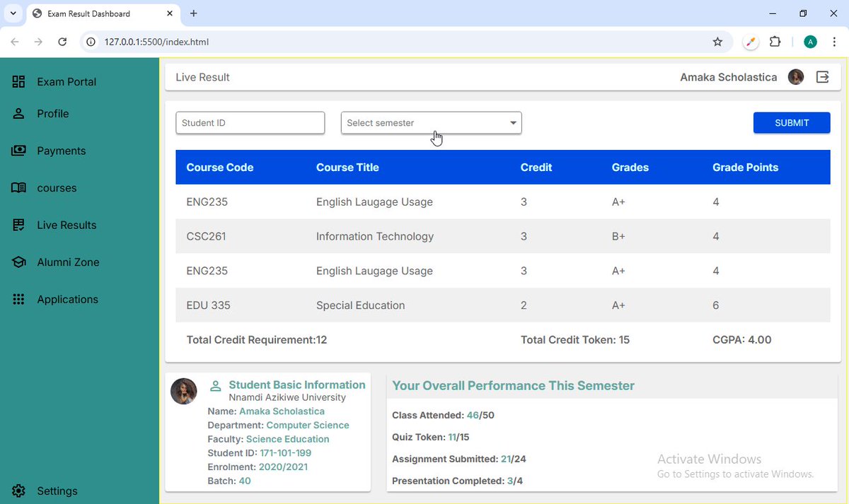Click the bookmark star in the address bar
The image size is (849, 504).
pyautogui.click(x=717, y=42)
